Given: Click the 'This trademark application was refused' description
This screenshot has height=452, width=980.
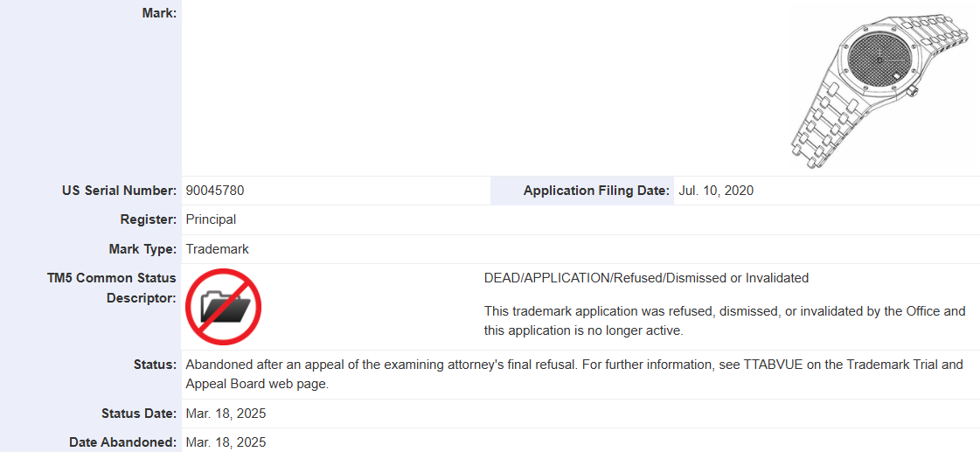Looking at the screenshot, I should (725, 321).
